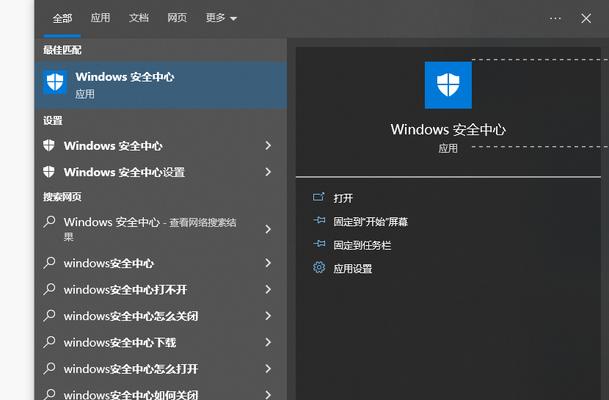Expand arrow for 查看网络搜索结果 result
This screenshot has width=609, height=400.
pyautogui.click(x=268, y=229)
